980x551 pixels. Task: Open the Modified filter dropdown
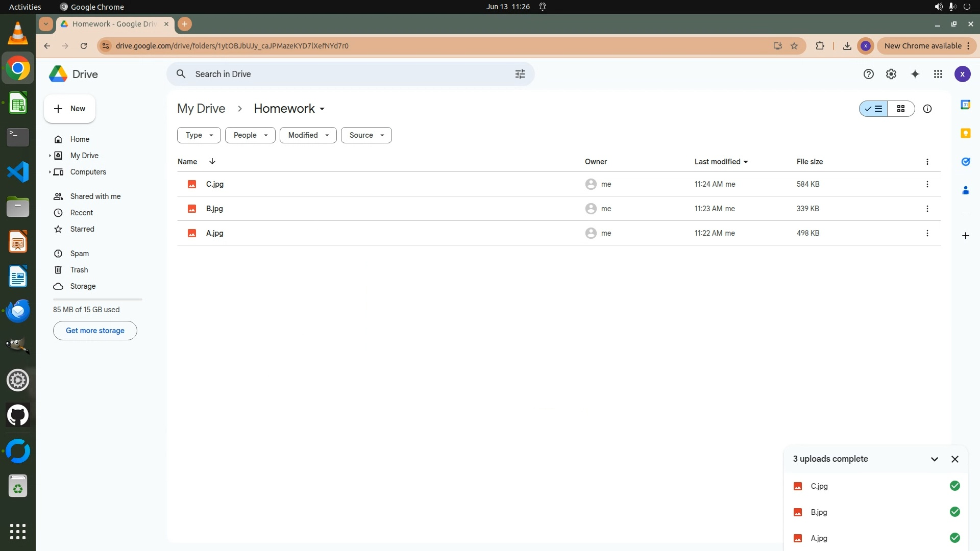click(308, 135)
